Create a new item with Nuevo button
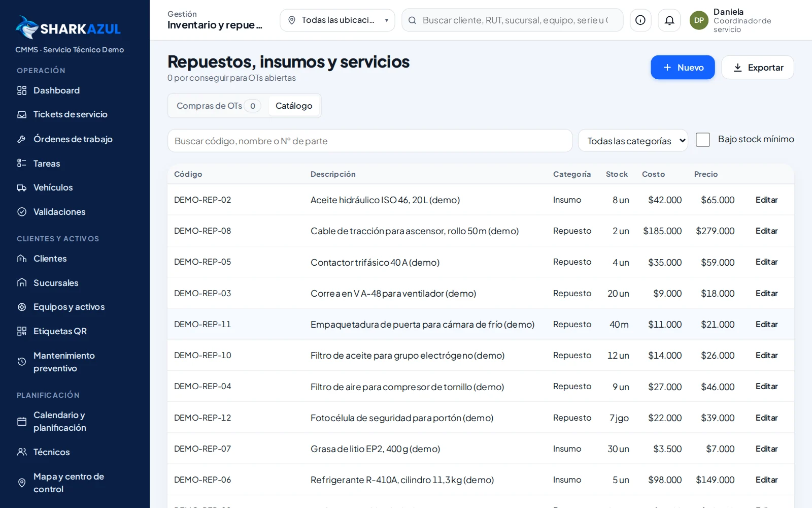Screen dimensions: 812x508 coord(683,68)
